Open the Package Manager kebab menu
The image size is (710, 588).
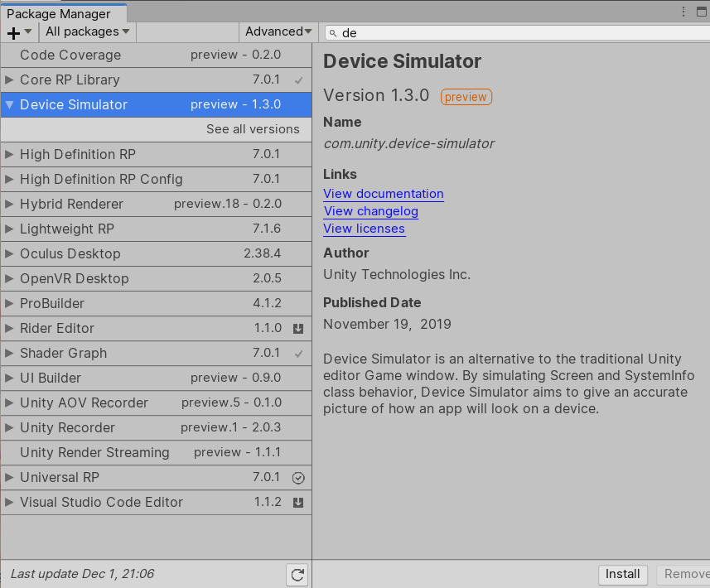(683, 12)
